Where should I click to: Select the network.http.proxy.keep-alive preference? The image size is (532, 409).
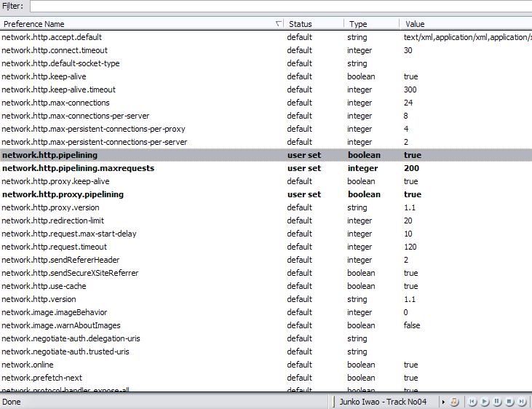point(55,181)
